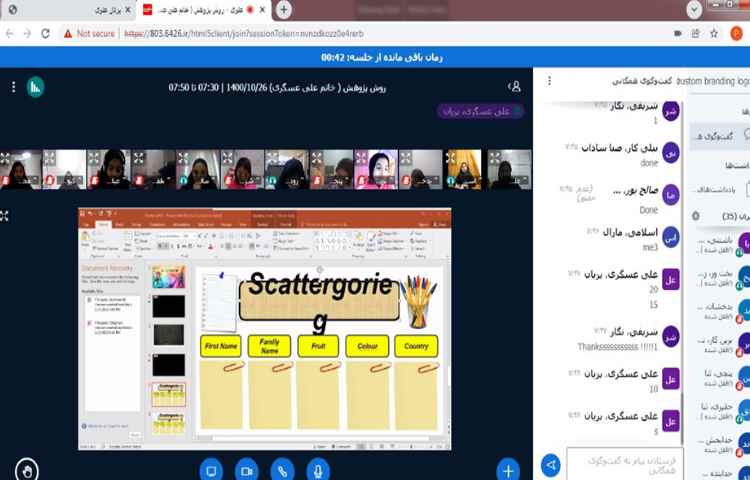Click the purple talking indicator pill

480,111
